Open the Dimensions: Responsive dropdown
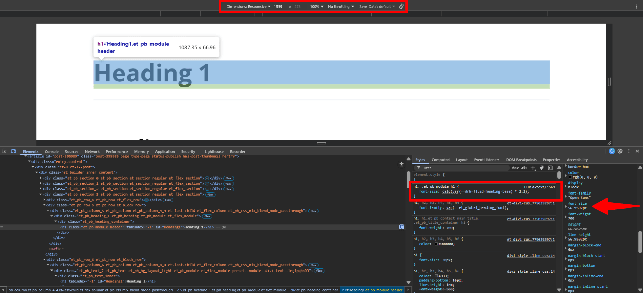This screenshot has height=293, width=644. [x=248, y=7]
